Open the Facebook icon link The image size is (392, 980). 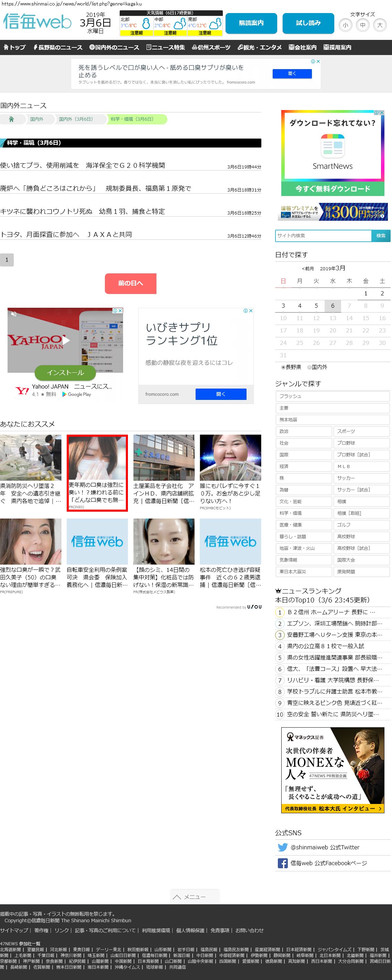282,863
